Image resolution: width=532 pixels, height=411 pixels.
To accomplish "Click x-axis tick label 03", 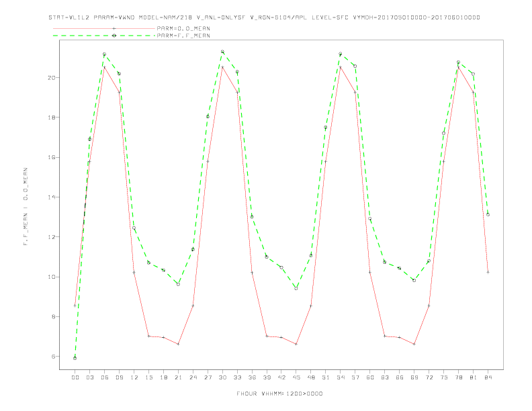I will coord(89,377).
